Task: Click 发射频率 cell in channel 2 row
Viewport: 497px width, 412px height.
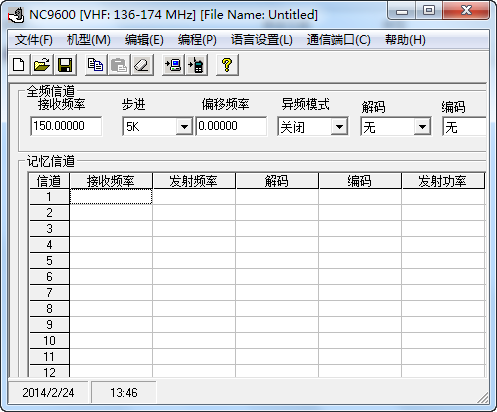Action: pyautogui.click(x=194, y=213)
